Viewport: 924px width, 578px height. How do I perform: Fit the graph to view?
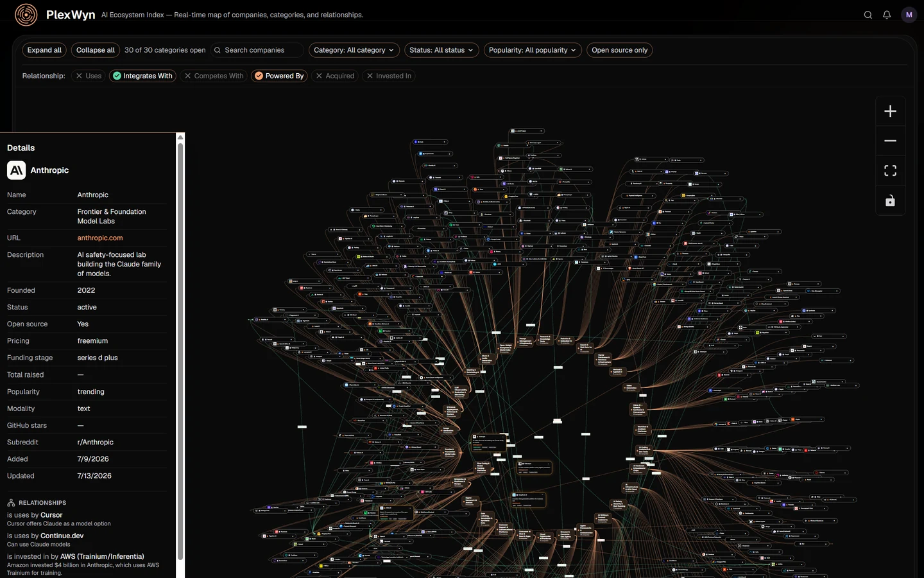click(890, 171)
